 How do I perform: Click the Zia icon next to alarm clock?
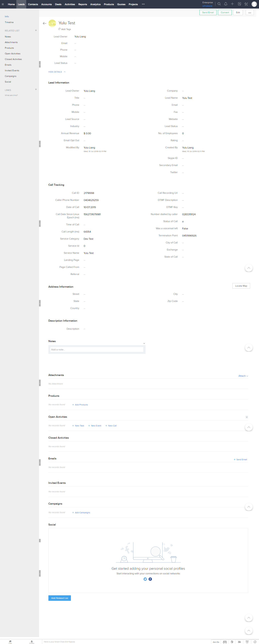(x=239, y=642)
